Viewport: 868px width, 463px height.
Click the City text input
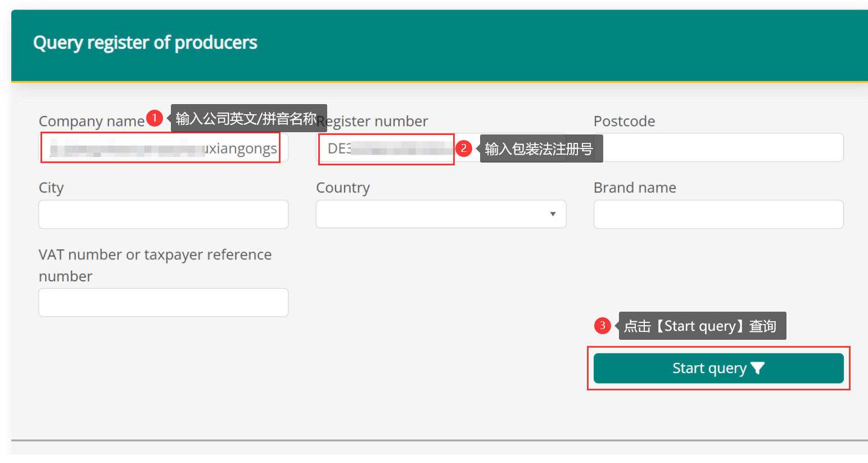pyautogui.click(x=163, y=214)
